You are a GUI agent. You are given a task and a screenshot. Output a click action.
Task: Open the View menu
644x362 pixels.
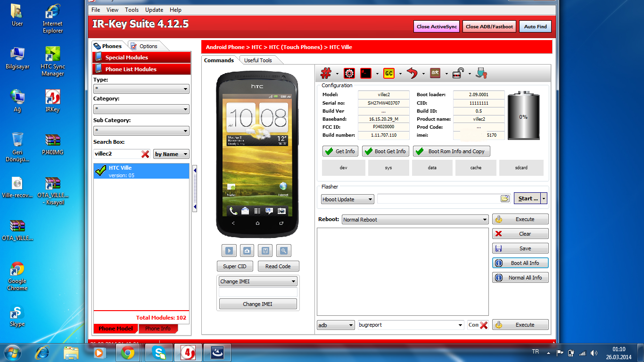pyautogui.click(x=112, y=9)
